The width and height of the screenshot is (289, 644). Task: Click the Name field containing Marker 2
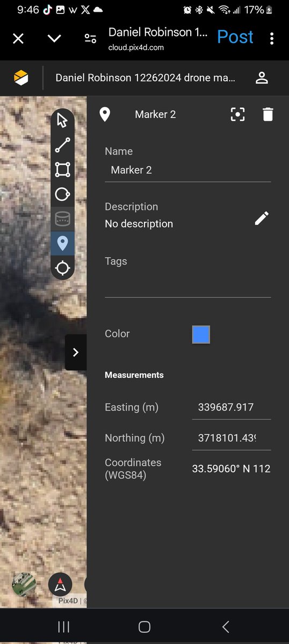pyautogui.click(x=188, y=170)
